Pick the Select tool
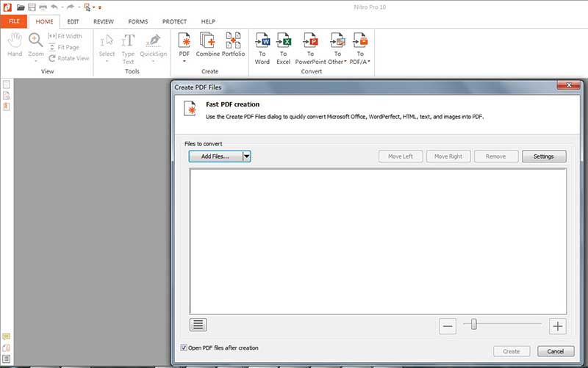The image size is (588, 368). coord(107,45)
